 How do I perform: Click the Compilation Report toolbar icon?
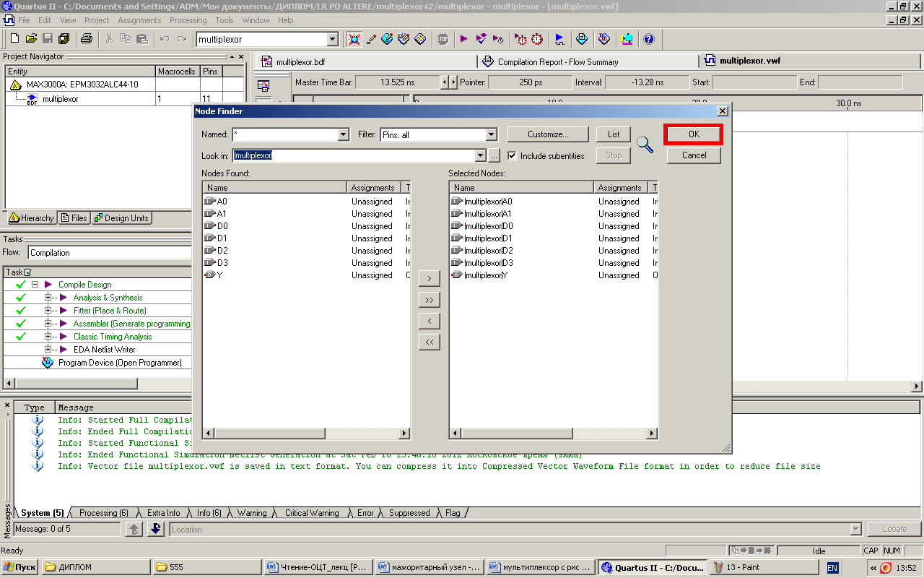(582, 39)
